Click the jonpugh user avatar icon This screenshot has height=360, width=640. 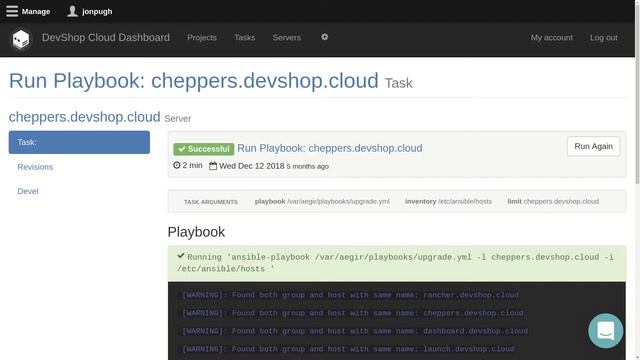(72, 11)
